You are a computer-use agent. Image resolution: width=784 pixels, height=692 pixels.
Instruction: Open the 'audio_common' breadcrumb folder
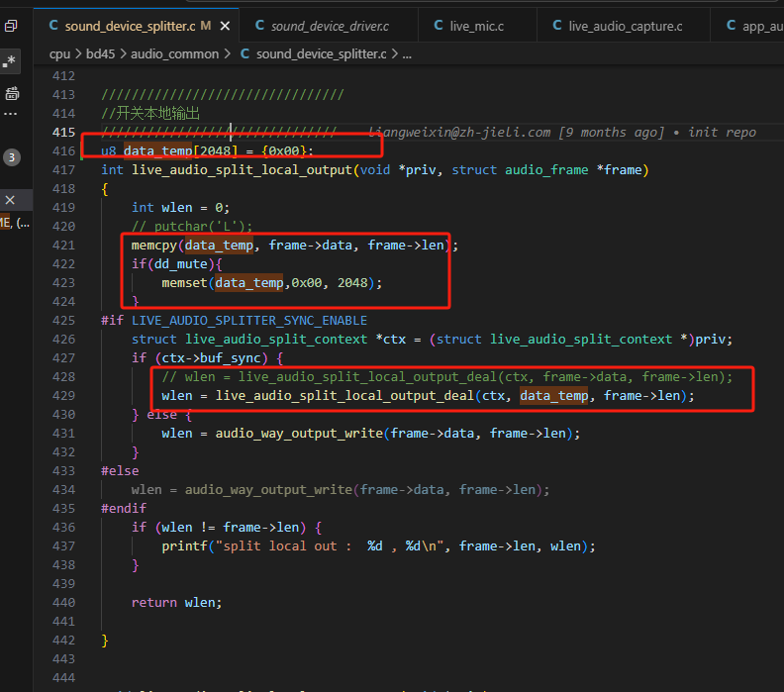(x=174, y=54)
